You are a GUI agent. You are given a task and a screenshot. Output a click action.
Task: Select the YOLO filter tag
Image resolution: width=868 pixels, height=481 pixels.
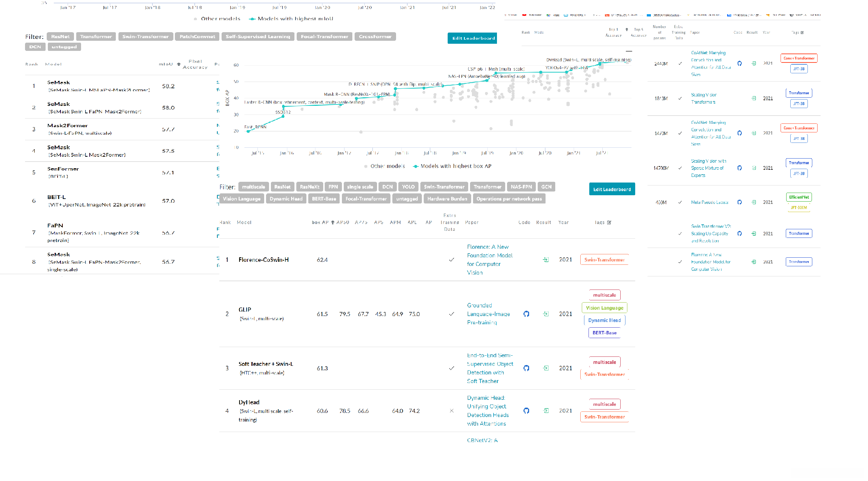(408, 187)
